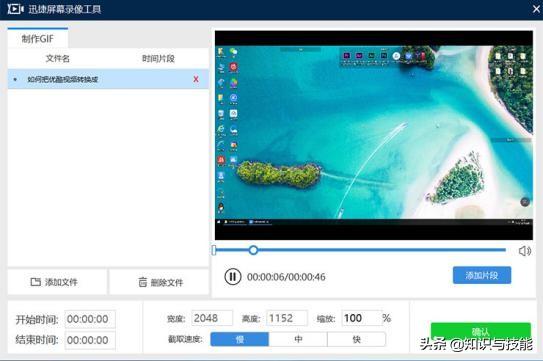543x361 pixels.
Task: Select the 中 capture speed option
Action: click(x=298, y=339)
